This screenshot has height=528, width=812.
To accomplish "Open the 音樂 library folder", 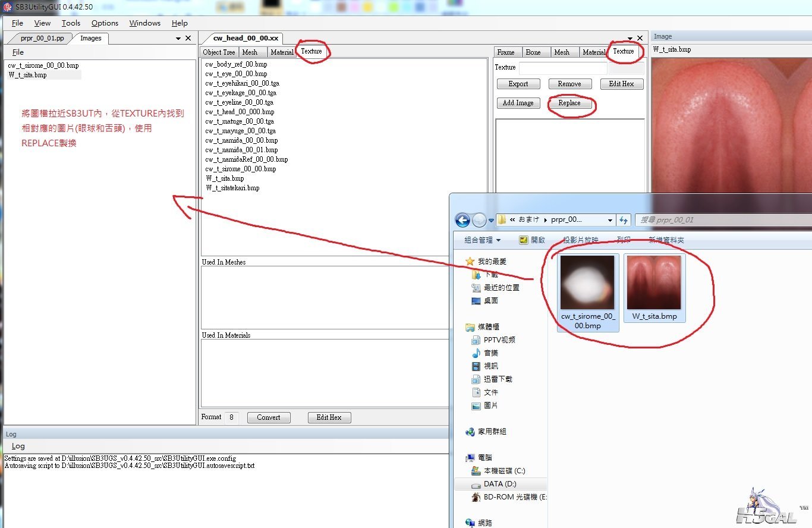I will (x=490, y=353).
